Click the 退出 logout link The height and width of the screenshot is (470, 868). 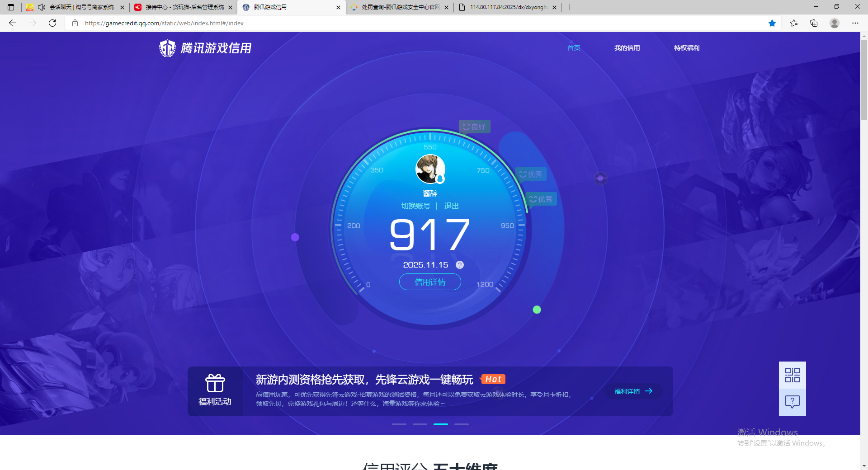[x=451, y=206]
